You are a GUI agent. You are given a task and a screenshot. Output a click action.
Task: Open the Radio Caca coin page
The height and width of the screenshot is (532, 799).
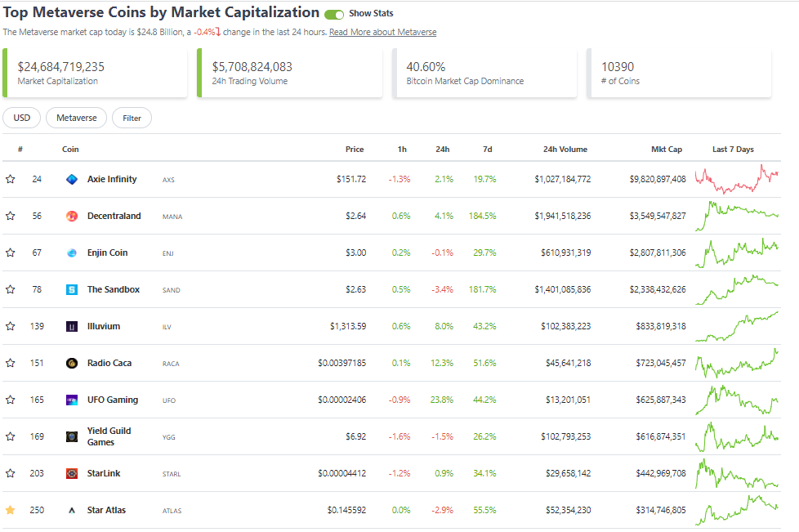click(x=109, y=363)
